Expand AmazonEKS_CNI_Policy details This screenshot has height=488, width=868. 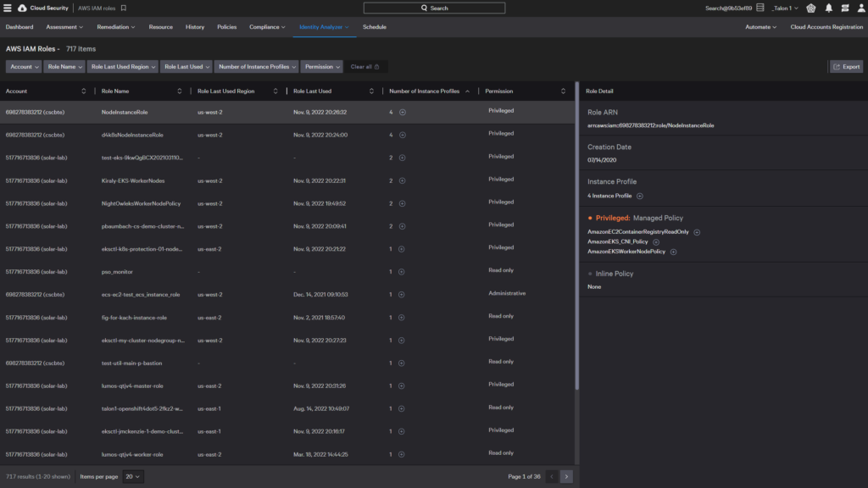coord(656,242)
